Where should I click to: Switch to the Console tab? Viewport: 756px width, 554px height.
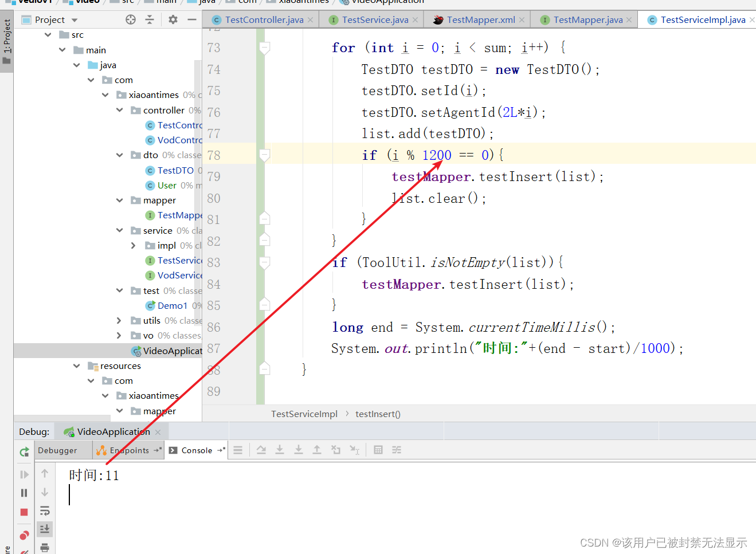[197, 450]
